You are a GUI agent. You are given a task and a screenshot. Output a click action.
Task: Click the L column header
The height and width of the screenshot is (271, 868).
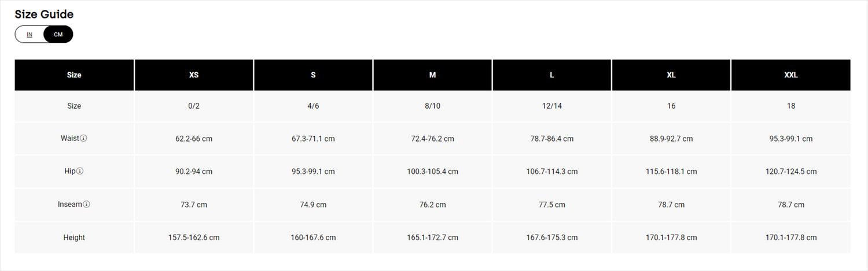(552, 75)
